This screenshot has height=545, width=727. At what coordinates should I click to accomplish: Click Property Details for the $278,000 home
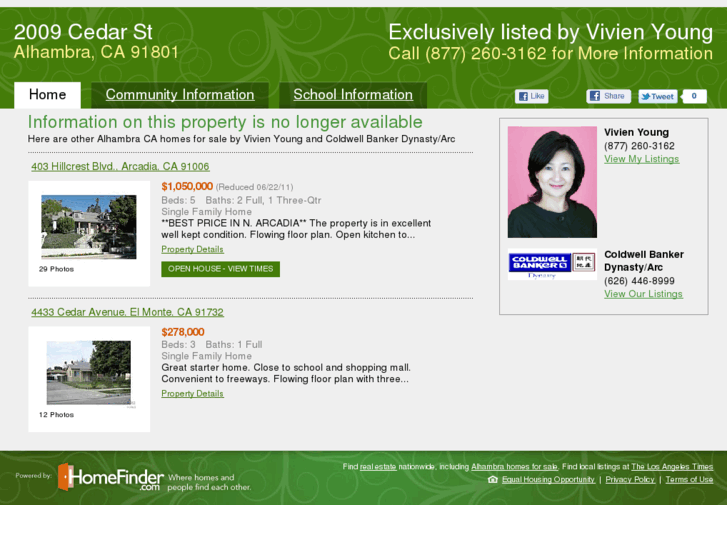(x=192, y=393)
